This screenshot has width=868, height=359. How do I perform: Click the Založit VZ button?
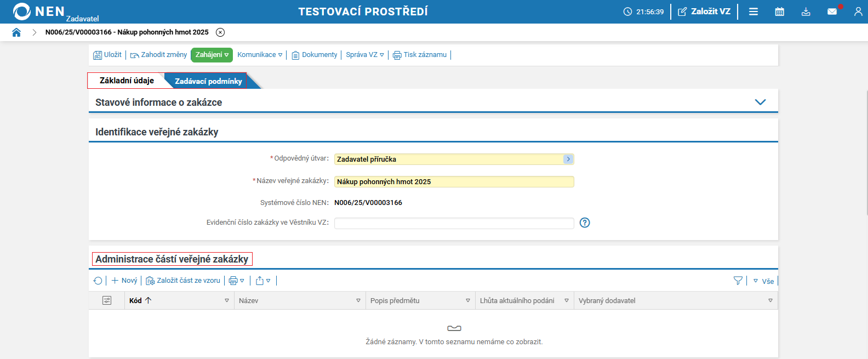tap(704, 12)
